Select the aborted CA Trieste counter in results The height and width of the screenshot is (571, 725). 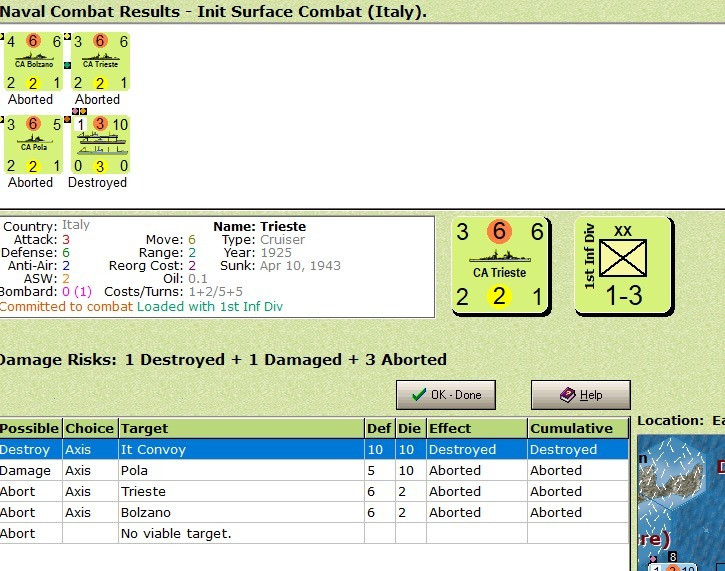click(x=100, y=62)
